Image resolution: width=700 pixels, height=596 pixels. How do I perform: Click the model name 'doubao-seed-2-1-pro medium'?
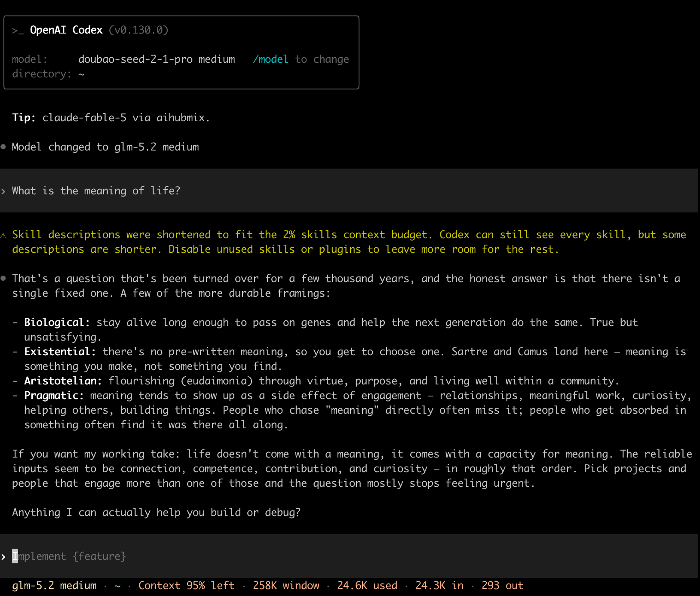pyautogui.click(x=157, y=59)
